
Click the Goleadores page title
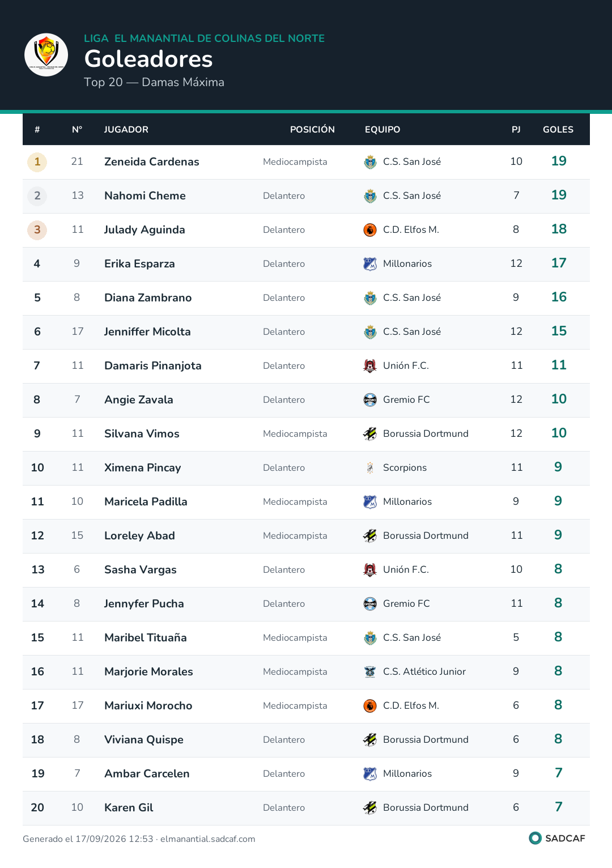[148, 59]
